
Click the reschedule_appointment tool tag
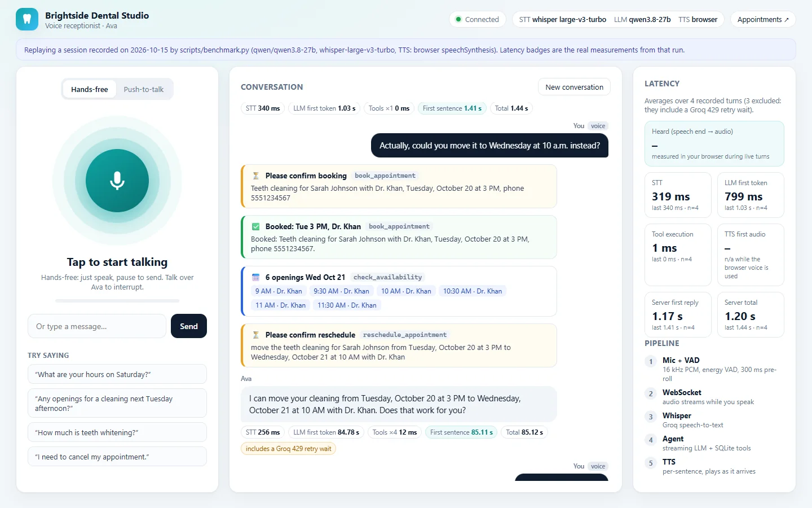pos(405,335)
